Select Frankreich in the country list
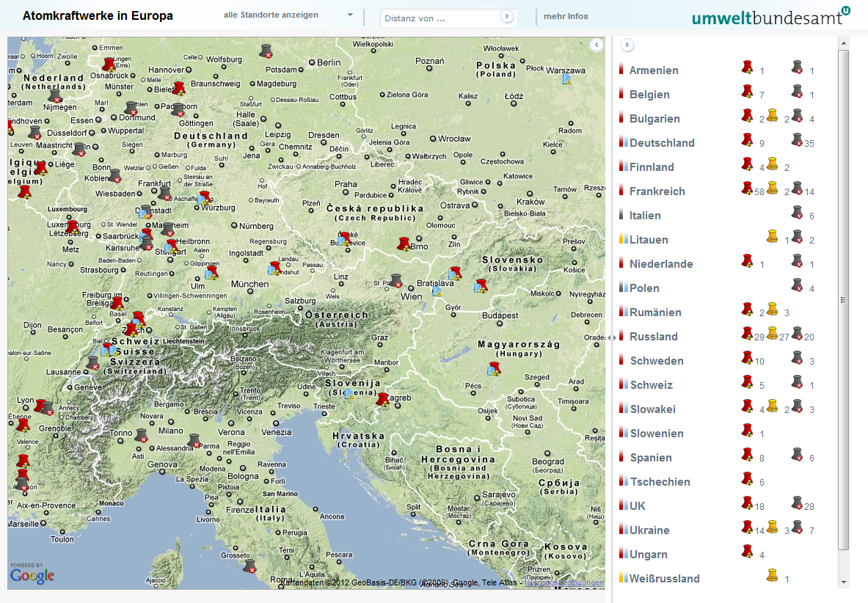Viewport: 868px width, 603px height. (x=657, y=191)
